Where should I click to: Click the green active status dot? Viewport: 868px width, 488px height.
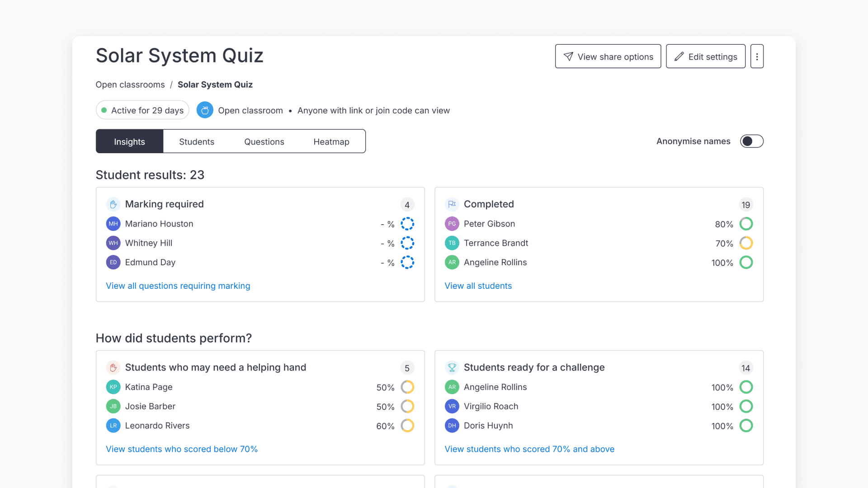104,110
